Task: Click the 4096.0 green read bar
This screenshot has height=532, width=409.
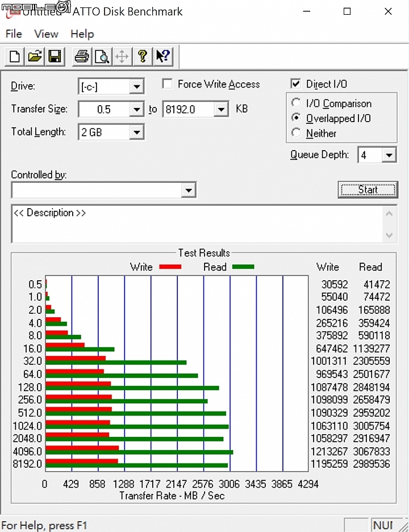Action: click(x=139, y=452)
